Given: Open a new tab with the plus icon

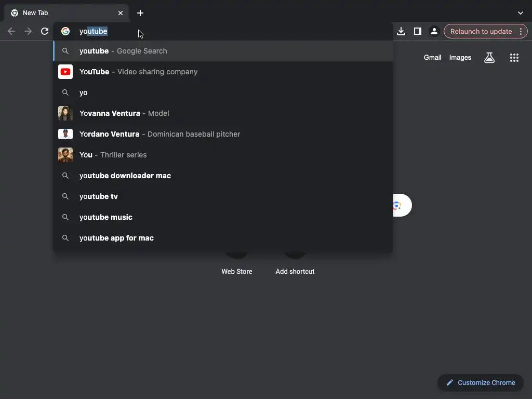Looking at the screenshot, I should click(x=140, y=13).
